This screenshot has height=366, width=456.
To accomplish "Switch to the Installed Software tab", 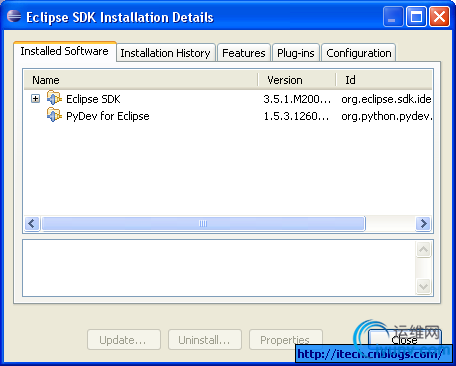I will coord(65,51).
